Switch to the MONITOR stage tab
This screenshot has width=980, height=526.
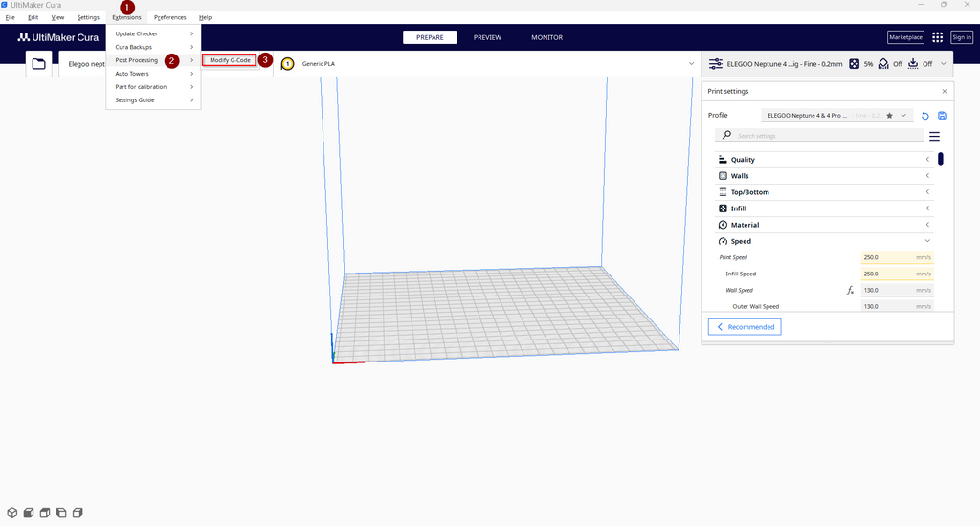pos(546,37)
